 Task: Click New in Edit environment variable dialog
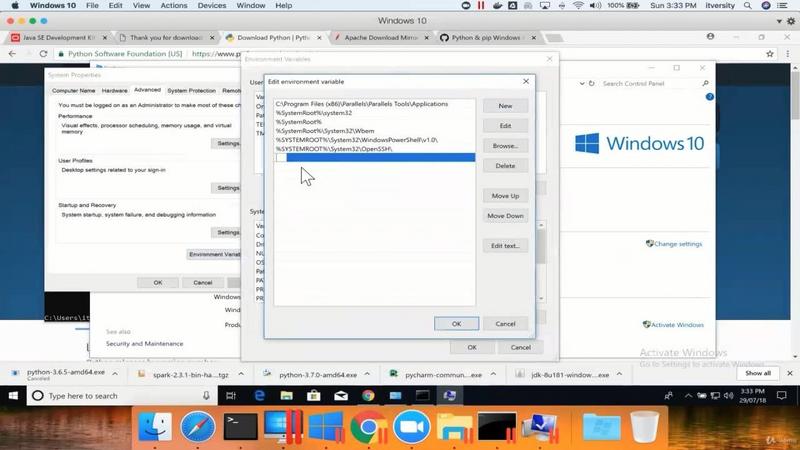pyautogui.click(x=505, y=106)
